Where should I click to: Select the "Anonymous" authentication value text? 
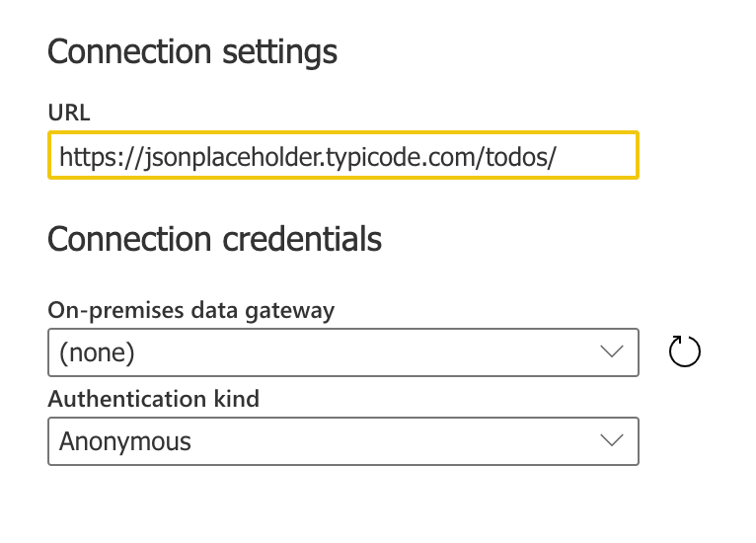pos(125,441)
